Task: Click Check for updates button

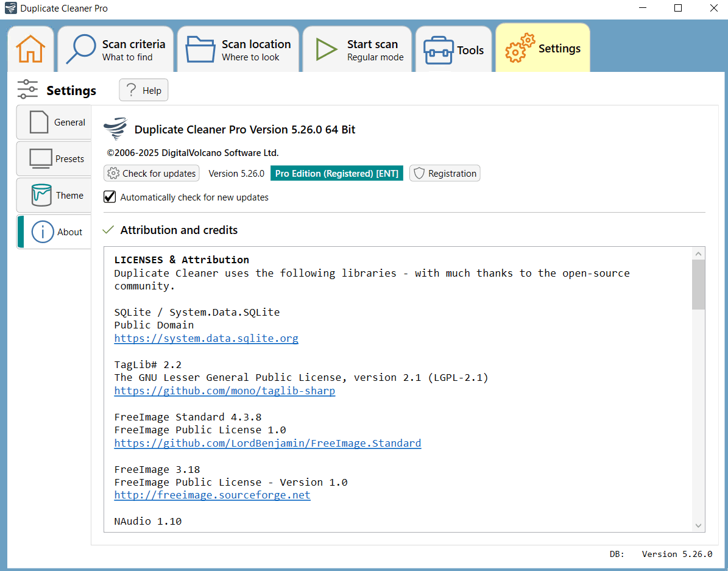Action: (x=151, y=173)
